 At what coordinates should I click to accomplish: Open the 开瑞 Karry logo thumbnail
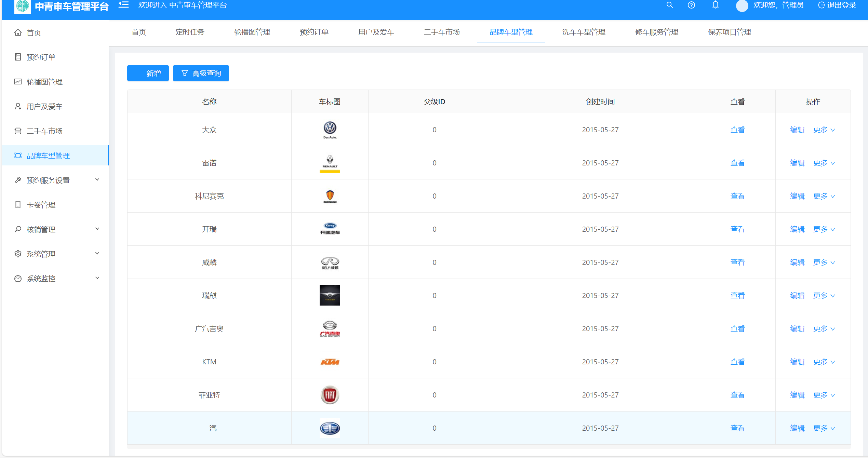click(330, 229)
